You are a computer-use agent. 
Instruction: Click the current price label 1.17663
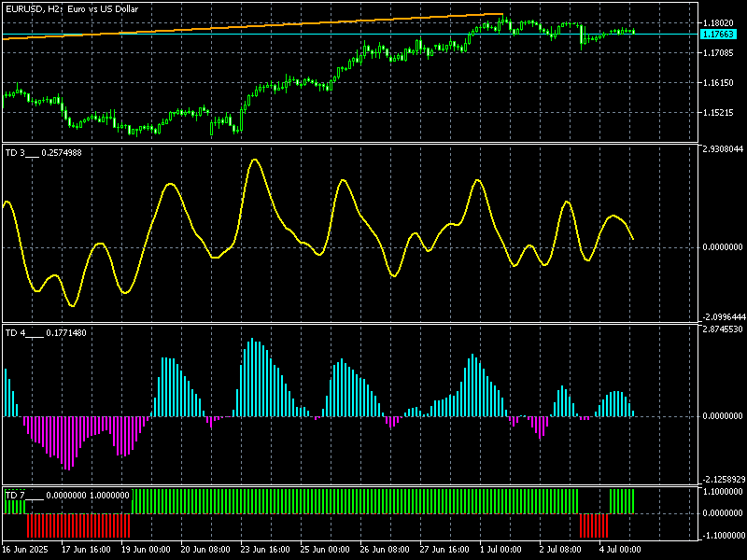(x=718, y=35)
